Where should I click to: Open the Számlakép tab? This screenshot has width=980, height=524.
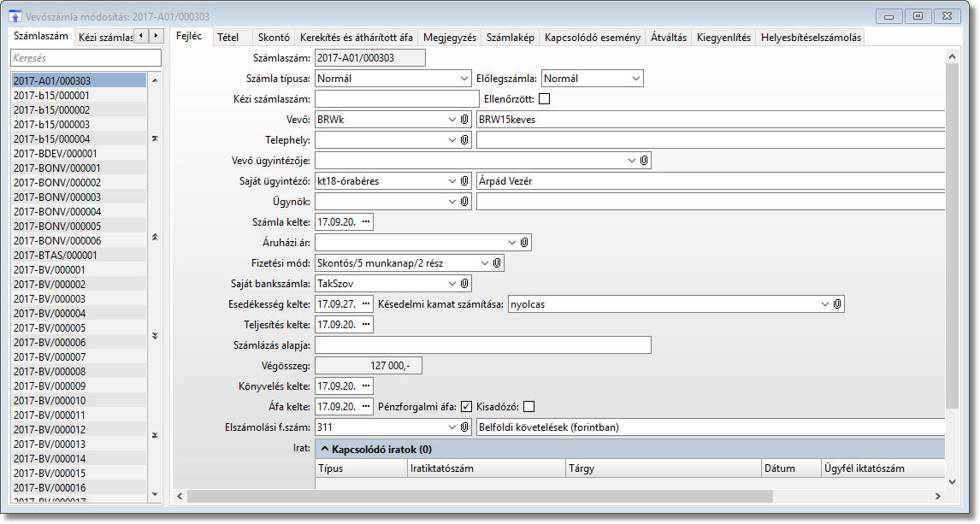pos(511,38)
